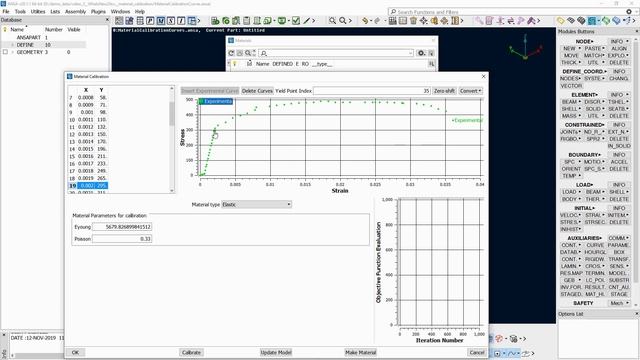Open the Windows menu

click(x=120, y=11)
